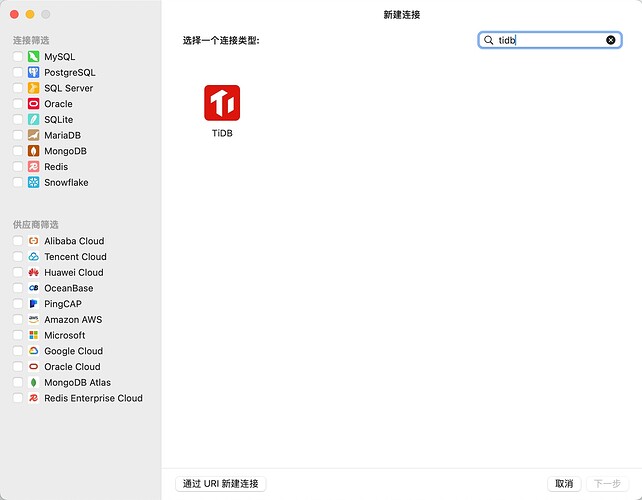Click the Snowflake text label
The width and height of the screenshot is (642, 500).
(66, 182)
